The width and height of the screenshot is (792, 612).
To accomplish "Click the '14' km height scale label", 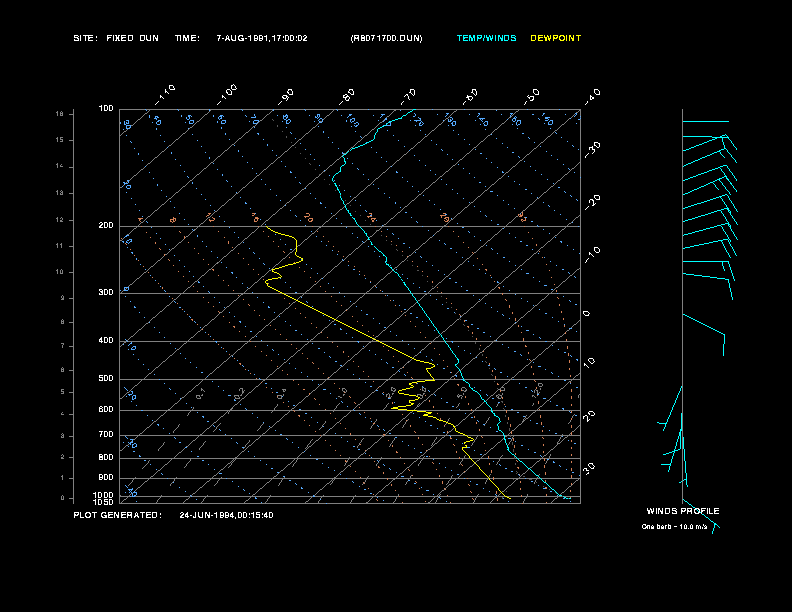I will pyautogui.click(x=60, y=166).
